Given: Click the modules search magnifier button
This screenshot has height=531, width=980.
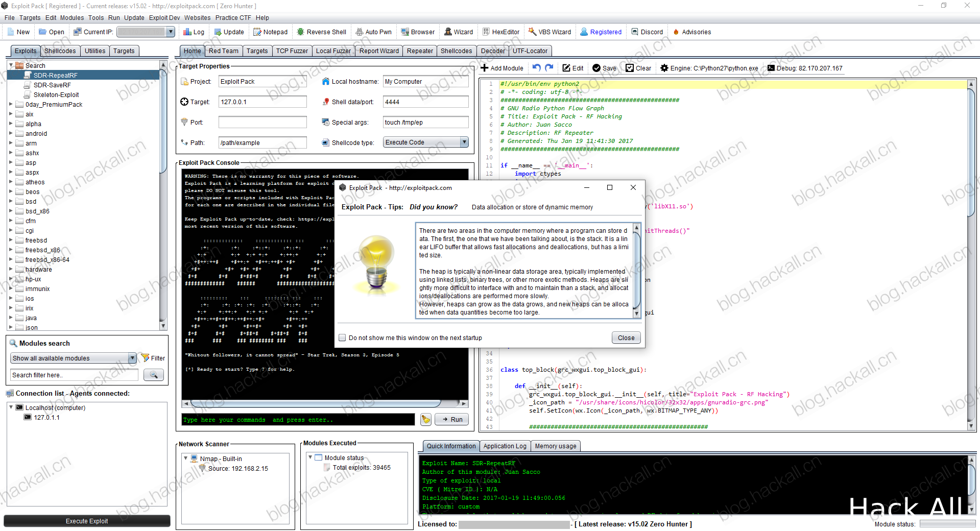Looking at the screenshot, I should 154,375.
